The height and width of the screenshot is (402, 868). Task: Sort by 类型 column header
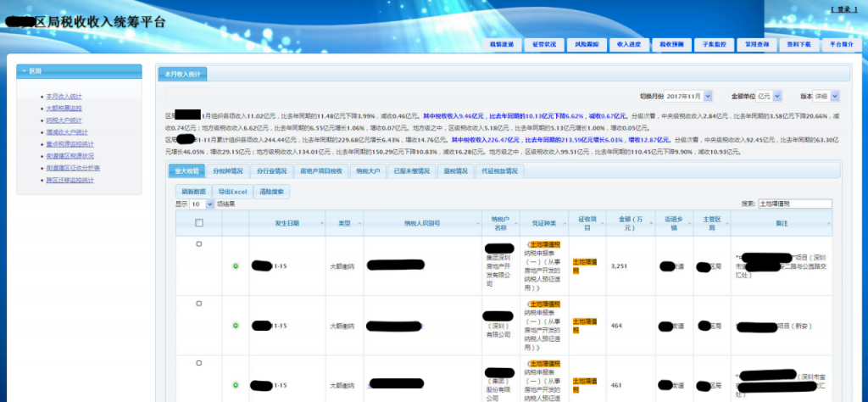pos(344,223)
